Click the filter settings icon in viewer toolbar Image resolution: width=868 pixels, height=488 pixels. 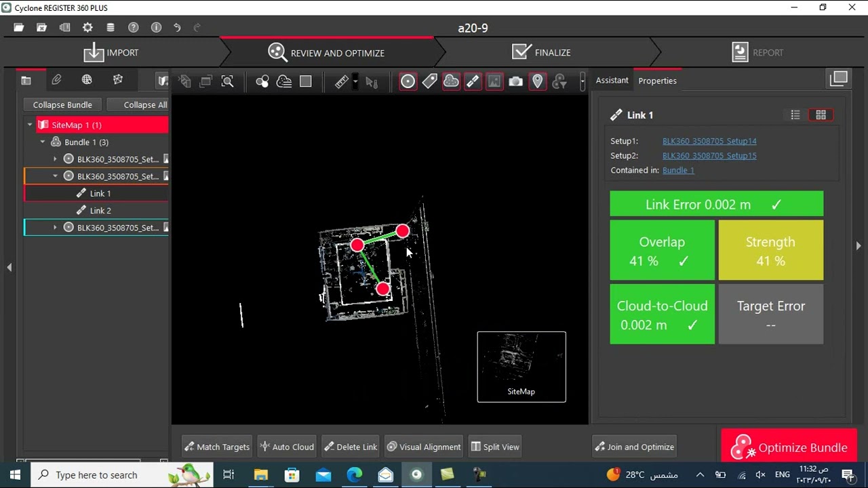559,81
